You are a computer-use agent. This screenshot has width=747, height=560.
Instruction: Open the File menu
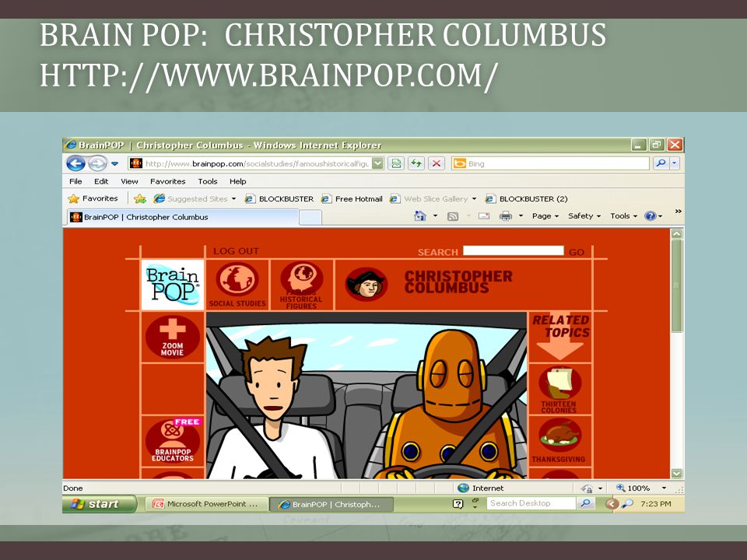point(75,181)
